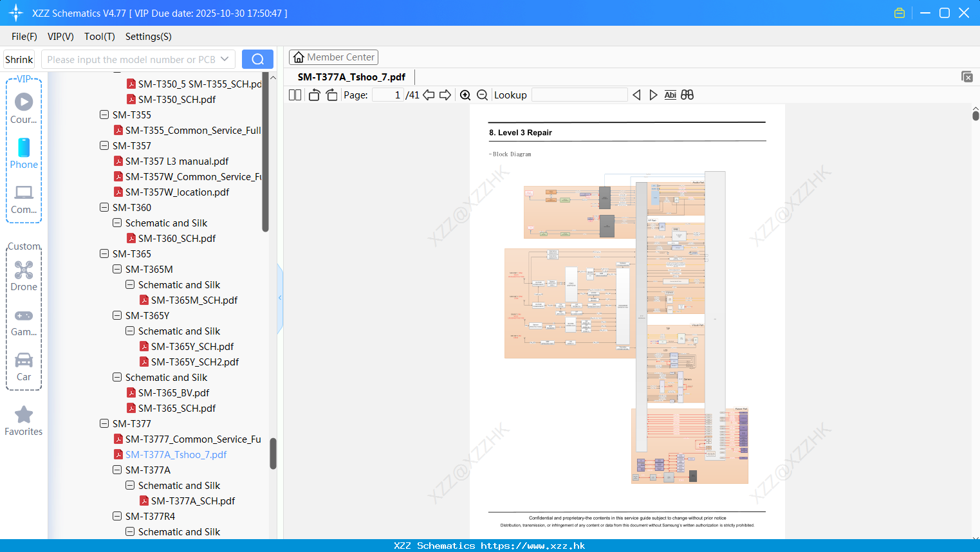980x552 pixels.
Task: Rotate page counterclockwise
Action: (314, 95)
